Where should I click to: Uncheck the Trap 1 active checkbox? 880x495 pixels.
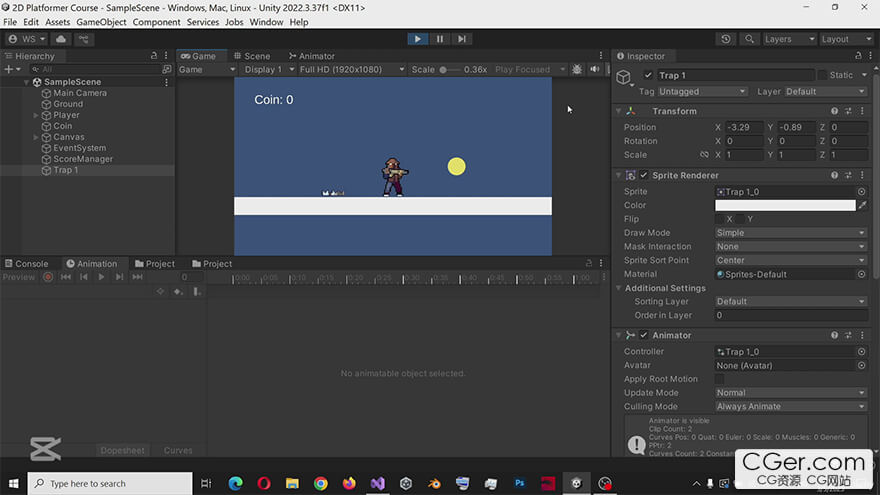click(x=649, y=75)
